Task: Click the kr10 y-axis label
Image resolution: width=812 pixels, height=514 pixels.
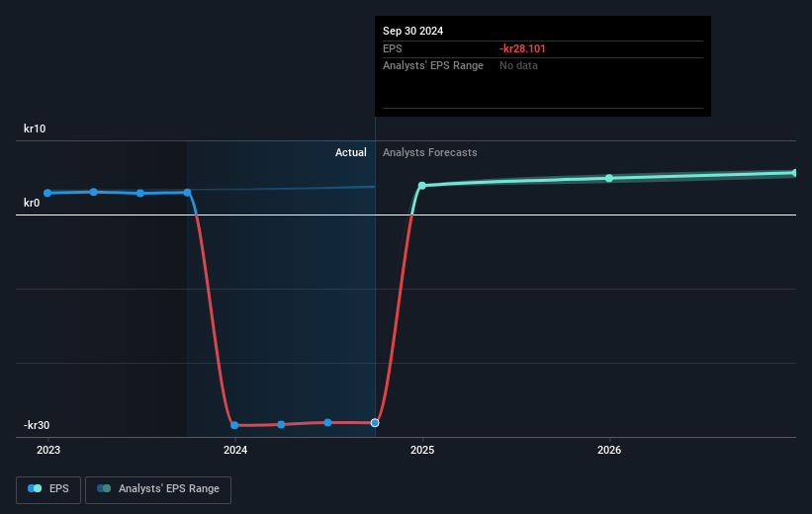Action: (35, 128)
